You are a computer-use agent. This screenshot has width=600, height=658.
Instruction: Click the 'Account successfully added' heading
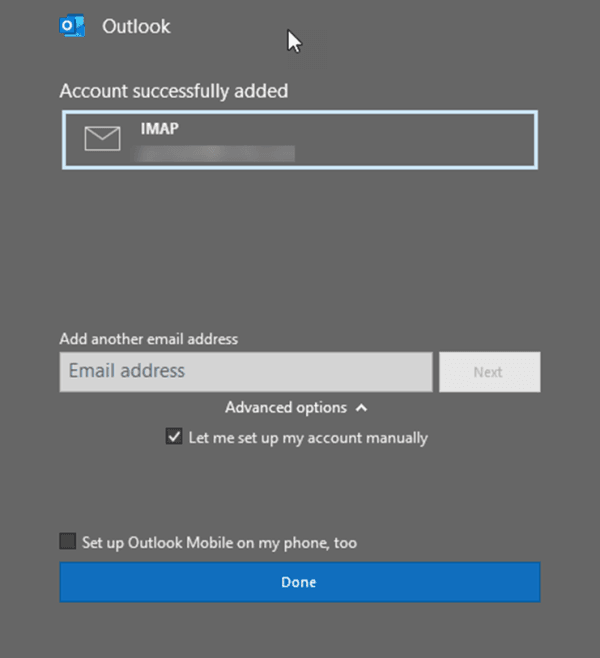pos(174,91)
